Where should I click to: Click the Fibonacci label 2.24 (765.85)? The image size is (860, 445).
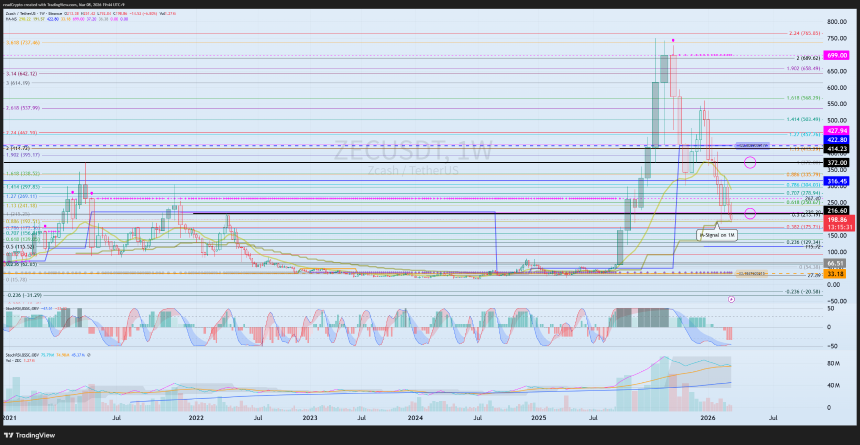(x=804, y=33)
